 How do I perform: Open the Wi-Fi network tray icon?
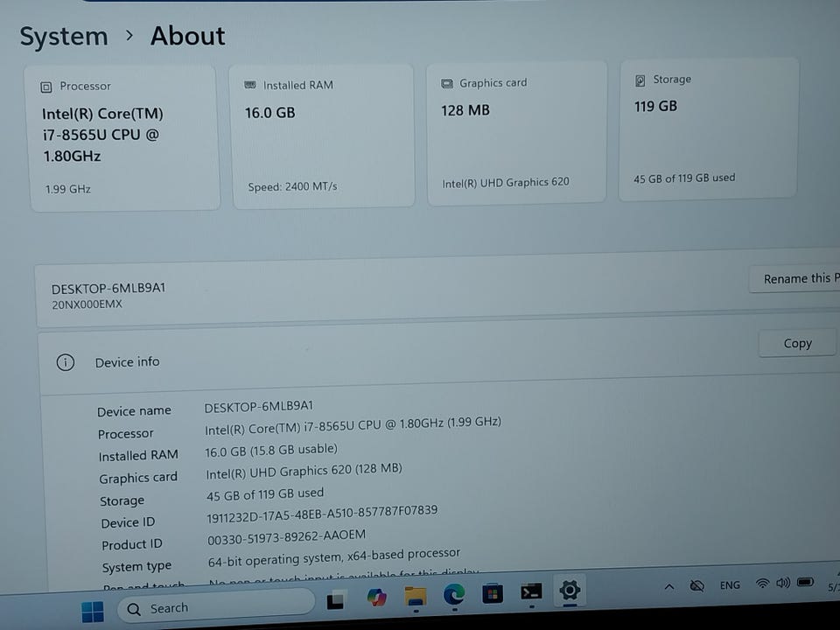[x=762, y=584]
